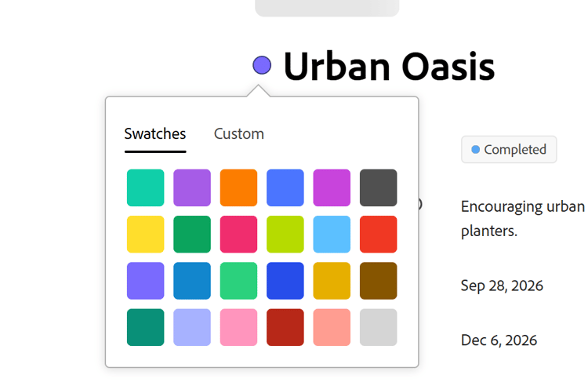Screen dimensions: 588x382
Task: Choose the orange color swatch
Action: pyautogui.click(x=238, y=187)
